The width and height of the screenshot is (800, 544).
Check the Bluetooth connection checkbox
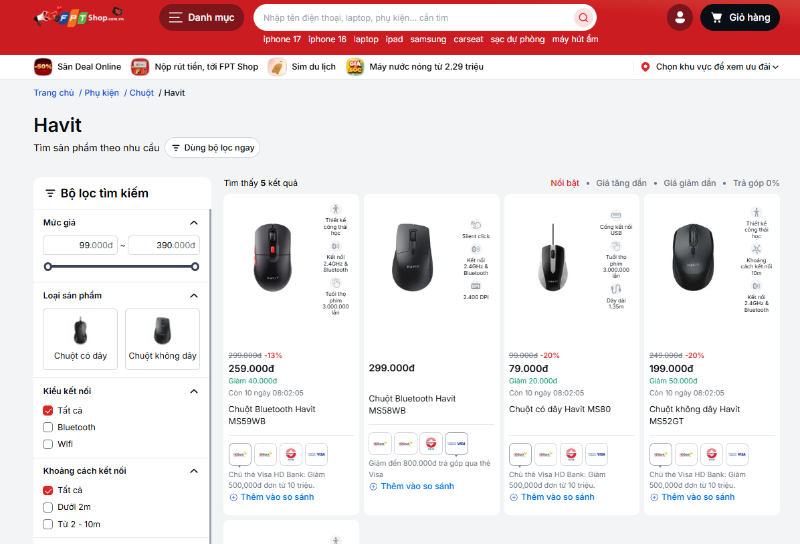tap(48, 427)
